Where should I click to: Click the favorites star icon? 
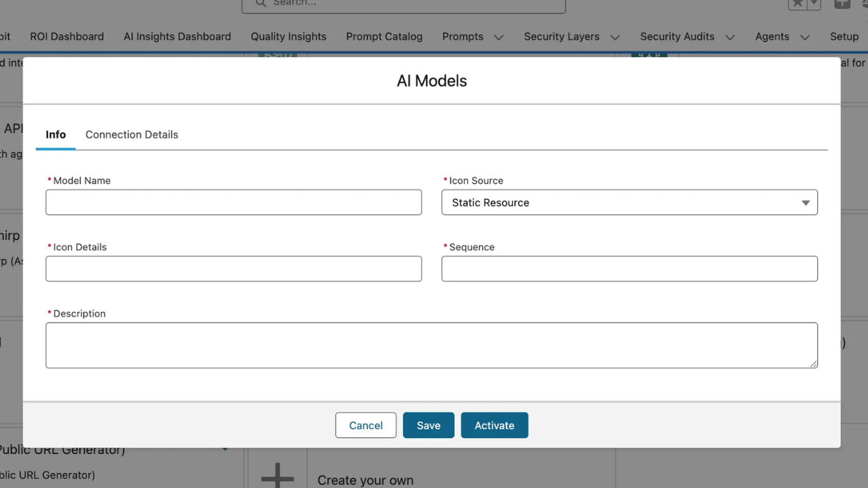click(797, 4)
